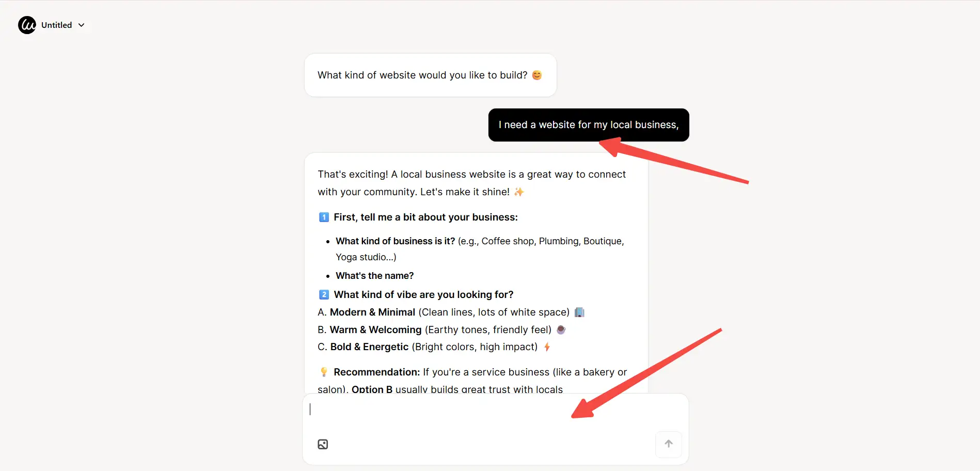Click the app logo in top-left corner
The image size is (980, 471).
click(27, 25)
